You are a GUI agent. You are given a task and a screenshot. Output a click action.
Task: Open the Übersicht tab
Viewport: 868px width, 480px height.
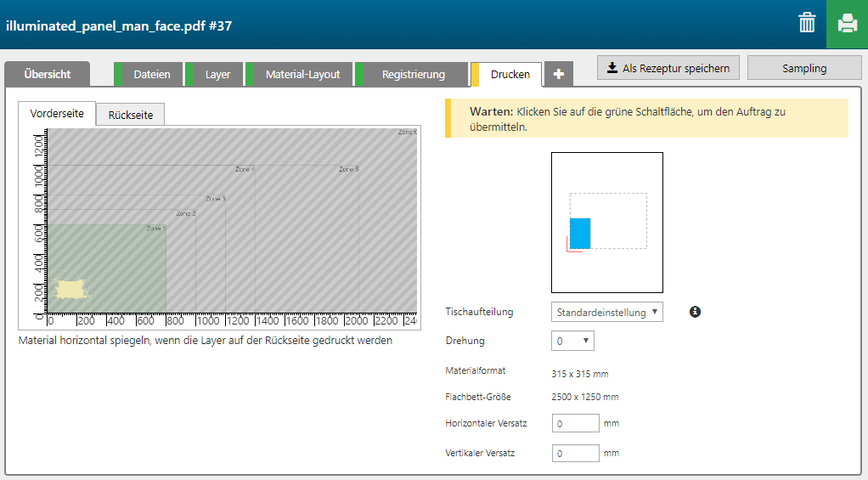coord(48,75)
